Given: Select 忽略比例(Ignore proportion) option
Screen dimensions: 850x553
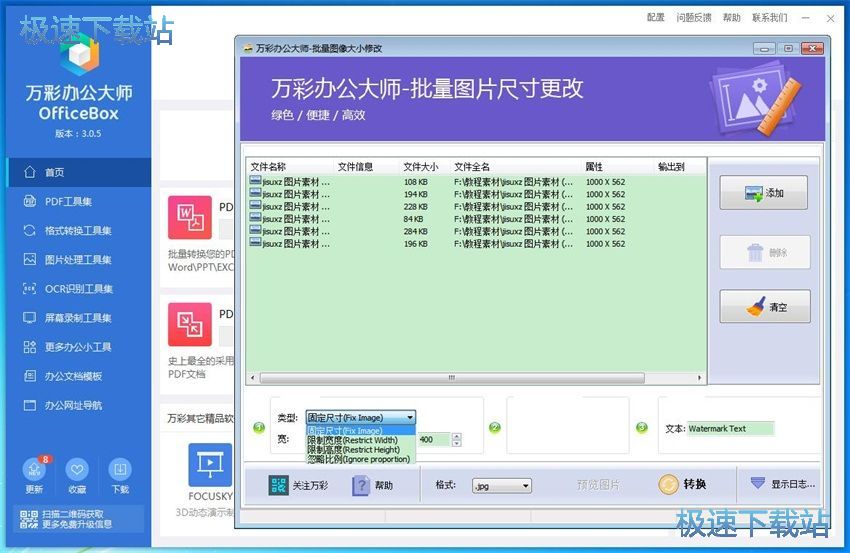Looking at the screenshot, I should [x=360, y=459].
